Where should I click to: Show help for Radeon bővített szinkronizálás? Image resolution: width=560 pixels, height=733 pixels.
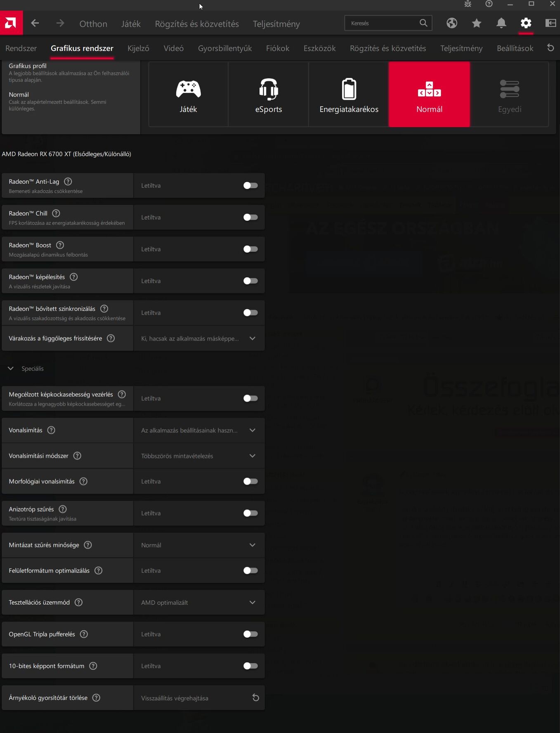(104, 309)
